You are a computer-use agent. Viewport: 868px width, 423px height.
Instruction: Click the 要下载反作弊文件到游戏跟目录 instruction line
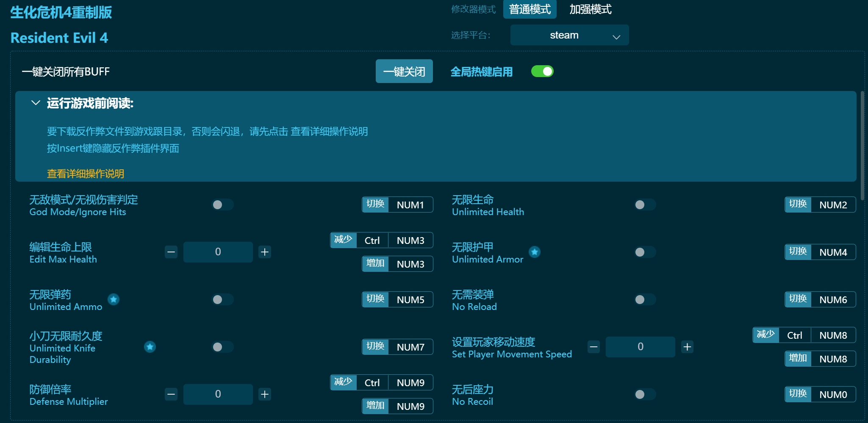click(207, 131)
